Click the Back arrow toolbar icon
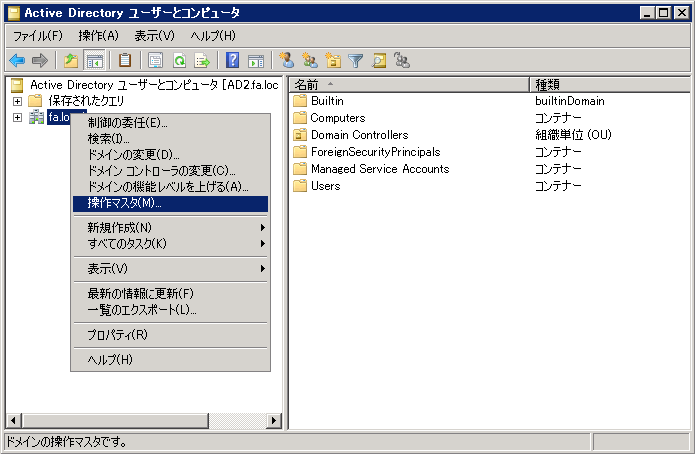695x454 pixels. (17, 60)
